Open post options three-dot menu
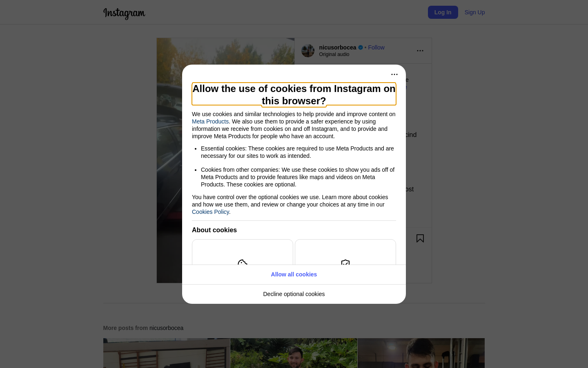 click(420, 51)
